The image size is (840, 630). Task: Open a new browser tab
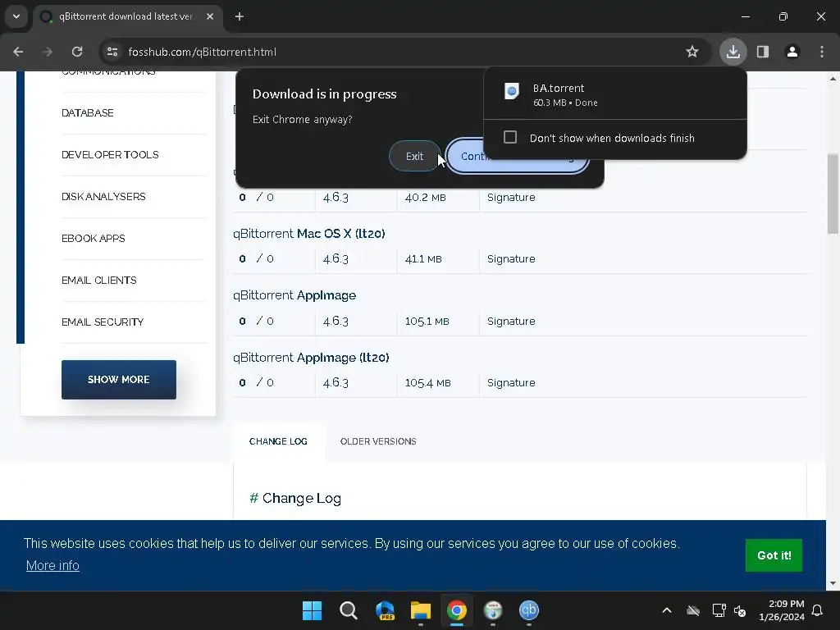240,16
